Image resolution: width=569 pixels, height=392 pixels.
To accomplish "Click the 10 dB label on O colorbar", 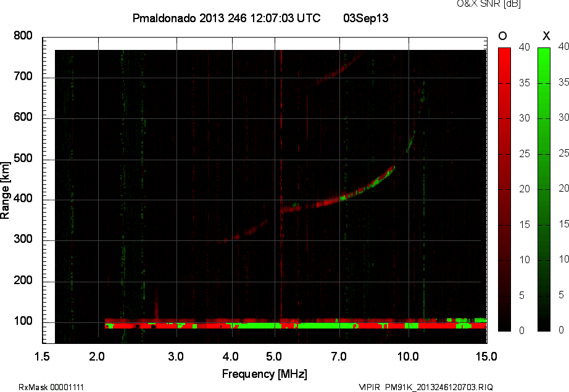I will coord(525,259).
